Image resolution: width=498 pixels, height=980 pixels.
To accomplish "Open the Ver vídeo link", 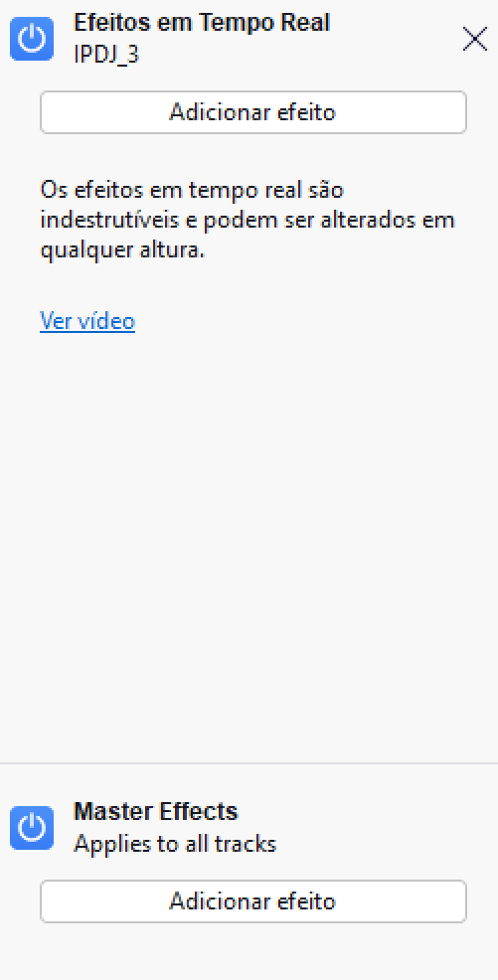I will coord(87,321).
